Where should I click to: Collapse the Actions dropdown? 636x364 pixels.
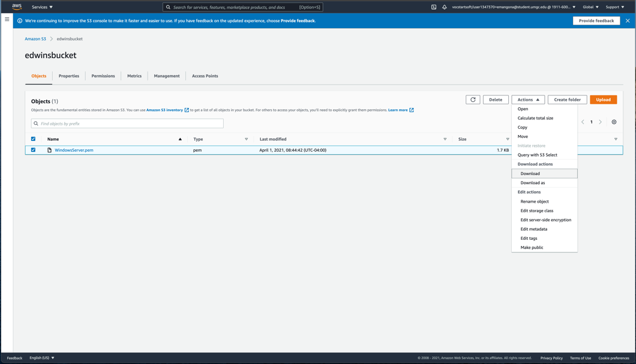528,100
